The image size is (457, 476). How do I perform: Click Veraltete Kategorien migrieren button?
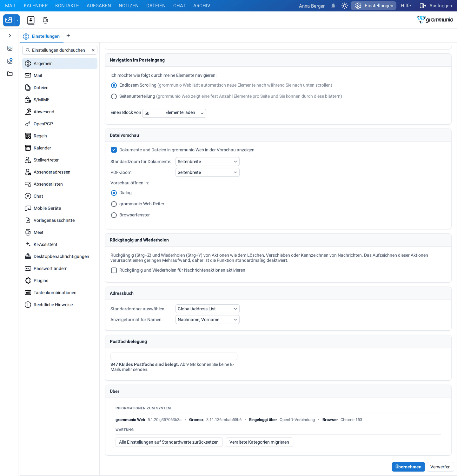click(259, 442)
